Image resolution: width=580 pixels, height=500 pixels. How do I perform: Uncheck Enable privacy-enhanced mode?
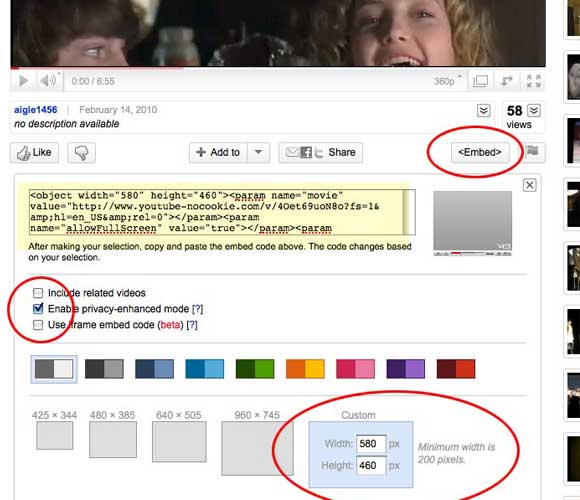click(38, 309)
